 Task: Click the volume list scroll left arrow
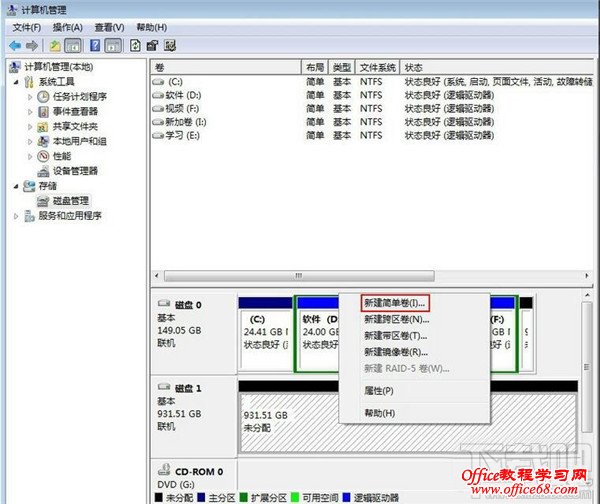[157, 276]
